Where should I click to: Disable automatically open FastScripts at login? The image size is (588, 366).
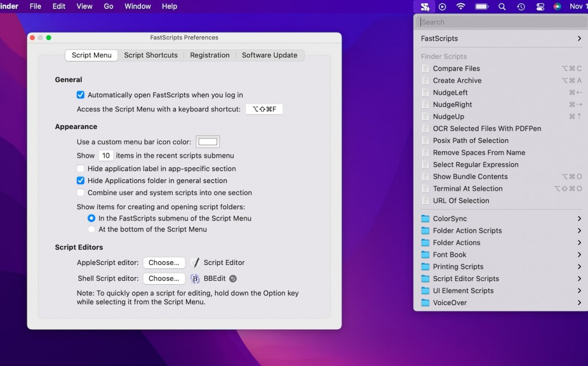pos(81,95)
